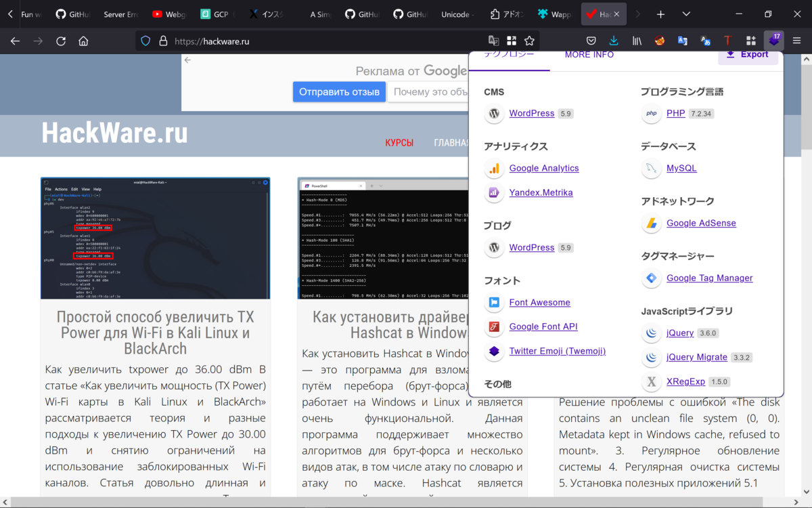This screenshot has width=812, height=508.
Task: Go to the Firefox home page
Action: 83,41
